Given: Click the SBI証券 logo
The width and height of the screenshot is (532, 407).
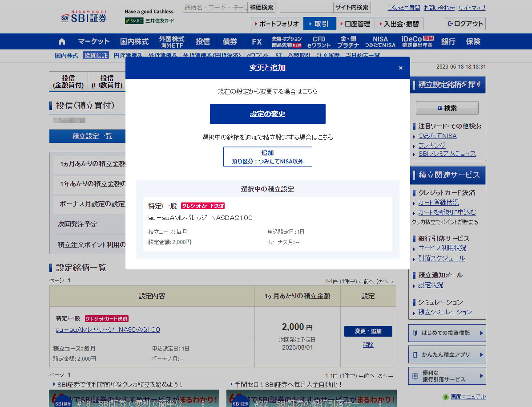Looking at the screenshot, I should pos(84,17).
